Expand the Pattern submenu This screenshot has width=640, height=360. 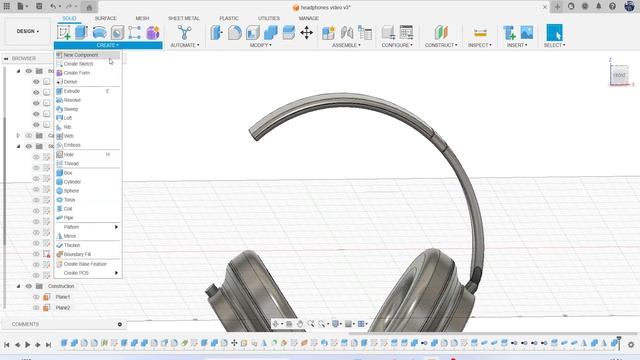[88, 227]
